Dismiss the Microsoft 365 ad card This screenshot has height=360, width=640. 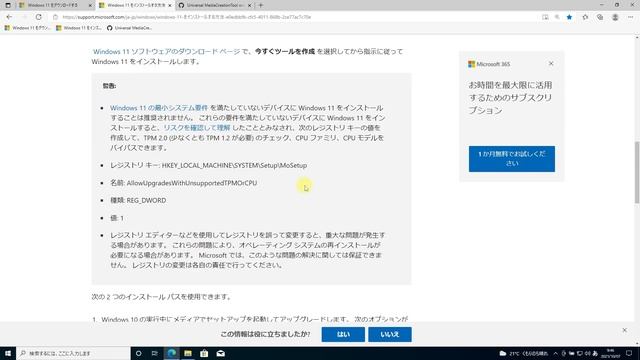coord(551,64)
